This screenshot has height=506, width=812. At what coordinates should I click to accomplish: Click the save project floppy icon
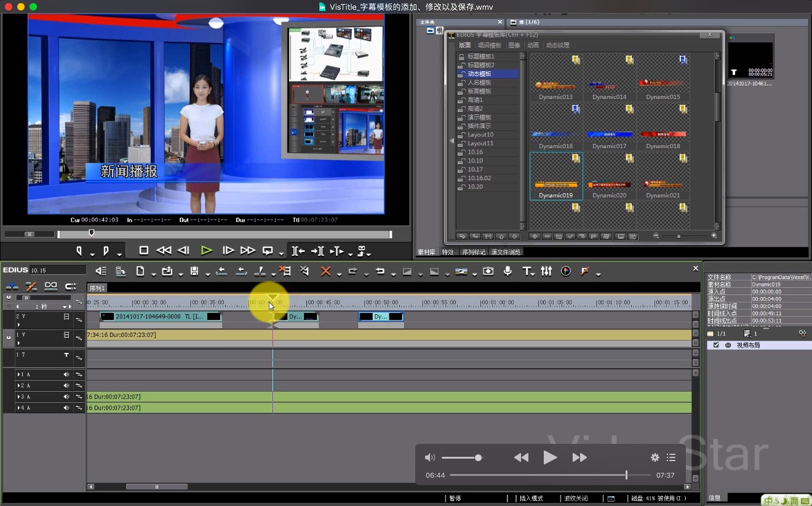pyautogui.click(x=194, y=271)
